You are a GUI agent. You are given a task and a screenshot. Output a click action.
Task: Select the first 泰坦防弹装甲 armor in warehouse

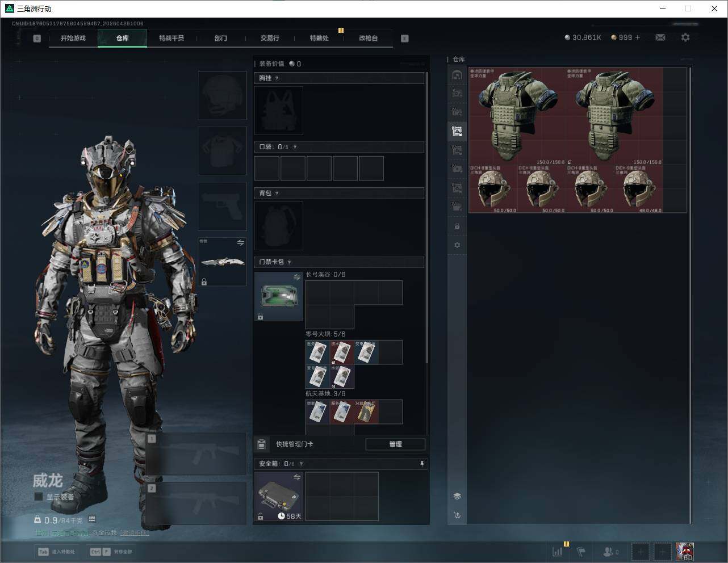point(517,116)
